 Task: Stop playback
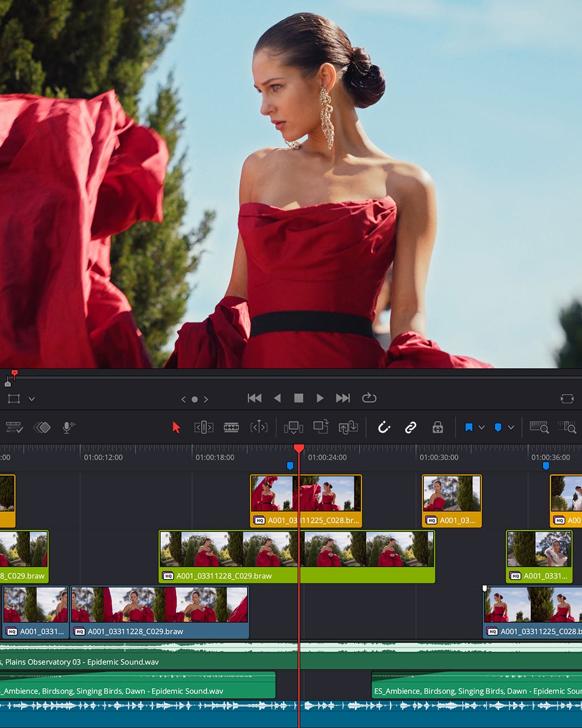pyautogui.click(x=299, y=398)
